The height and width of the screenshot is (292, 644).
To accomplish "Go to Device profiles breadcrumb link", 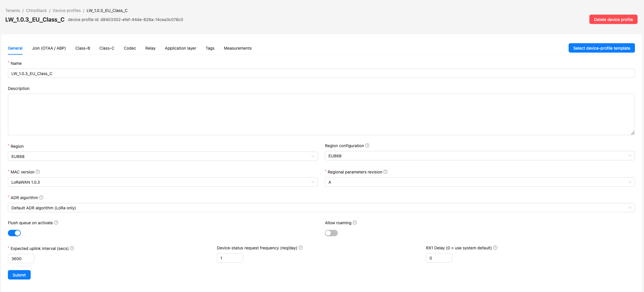I will pyautogui.click(x=67, y=11).
